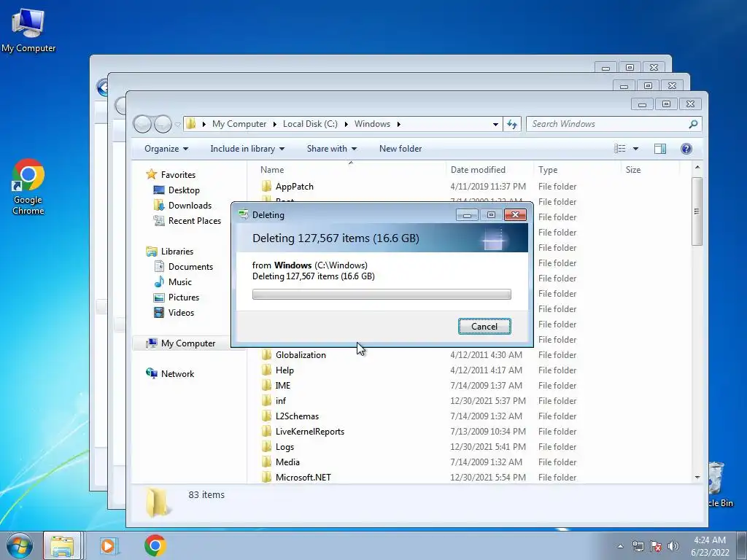Screen dimensions: 747x560
Task: Click the Search Windows field
Action: tap(608, 124)
